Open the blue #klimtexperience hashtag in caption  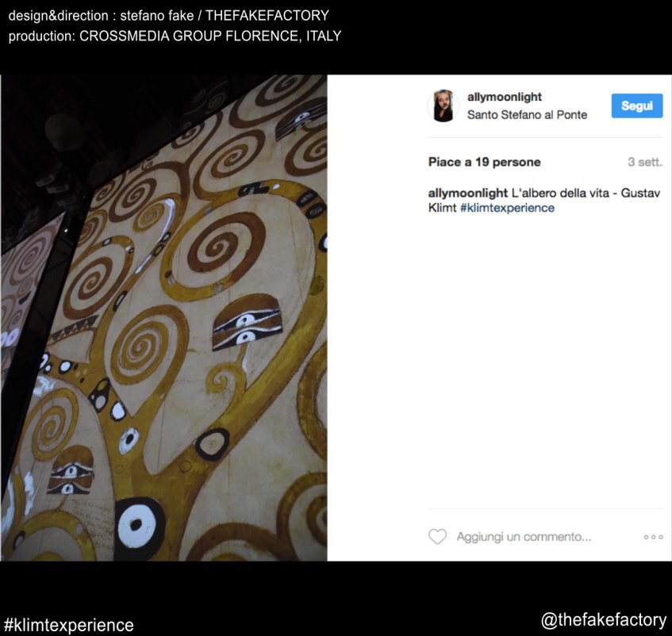pos(507,208)
